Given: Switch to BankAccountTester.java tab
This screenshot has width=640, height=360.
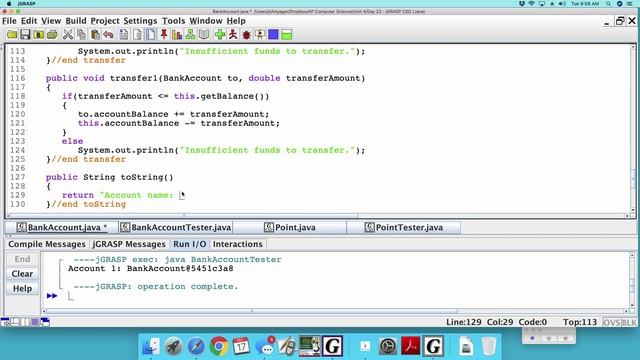Looking at the screenshot, I should [176, 227].
